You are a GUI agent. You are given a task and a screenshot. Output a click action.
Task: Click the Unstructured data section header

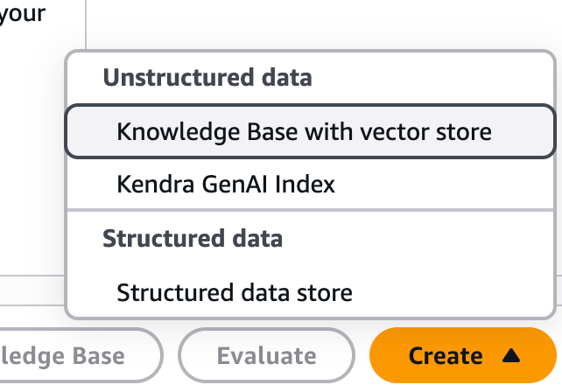[x=207, y=78]
